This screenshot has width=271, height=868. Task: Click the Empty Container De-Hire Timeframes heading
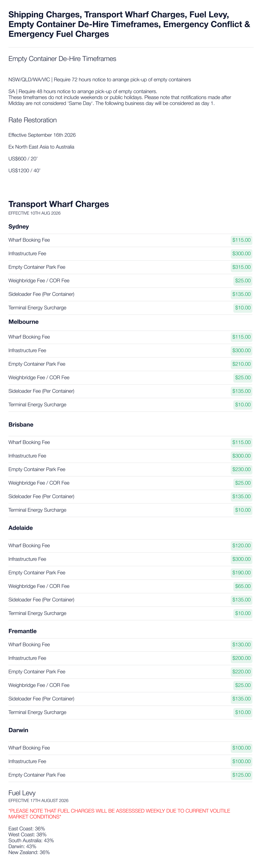(62, 59)
